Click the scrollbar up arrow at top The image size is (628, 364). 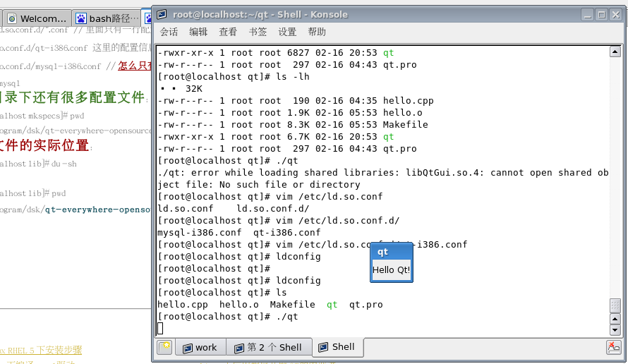pyautogui.click(x=615, y=51)
